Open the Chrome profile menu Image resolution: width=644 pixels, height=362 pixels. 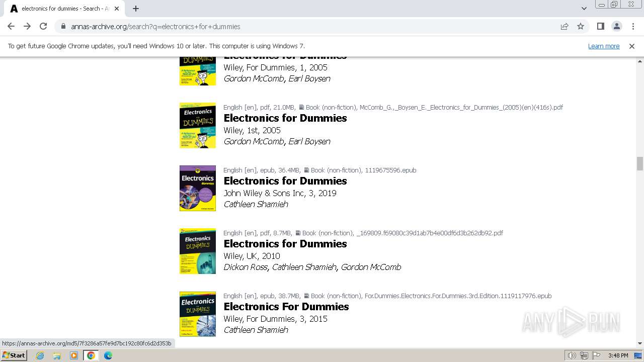tap(616, 26)
